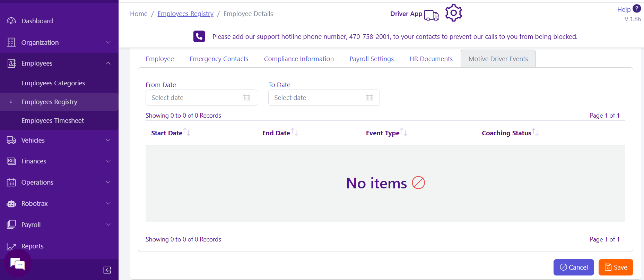This screenshot has height=280, width=644.
Task: Click the Organization building icon
Action: (11, 42)
